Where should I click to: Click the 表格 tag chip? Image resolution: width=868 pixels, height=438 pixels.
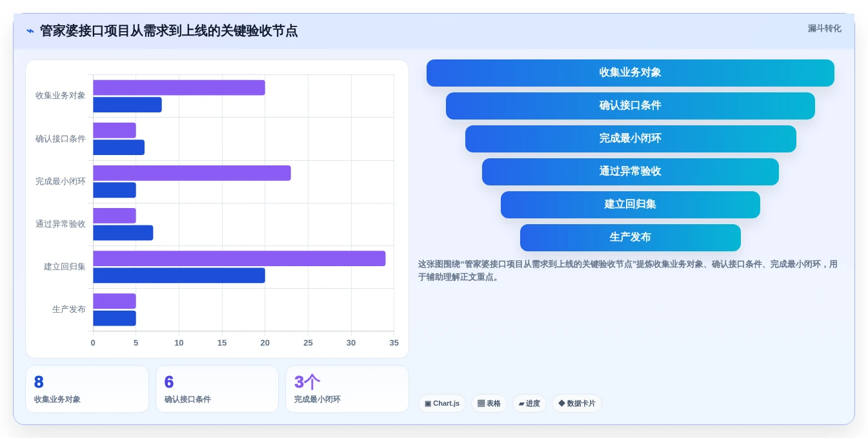(x=489, y=404)
